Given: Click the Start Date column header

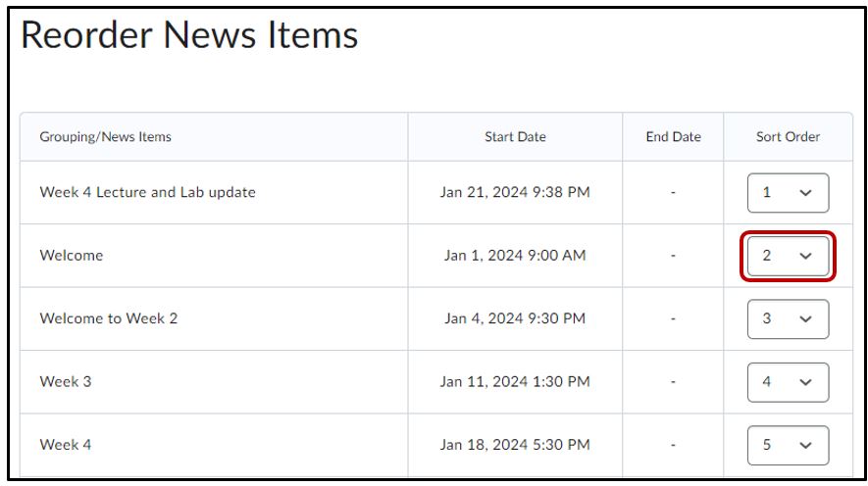Looking at the screenshot, I should (x=515, y=137).
